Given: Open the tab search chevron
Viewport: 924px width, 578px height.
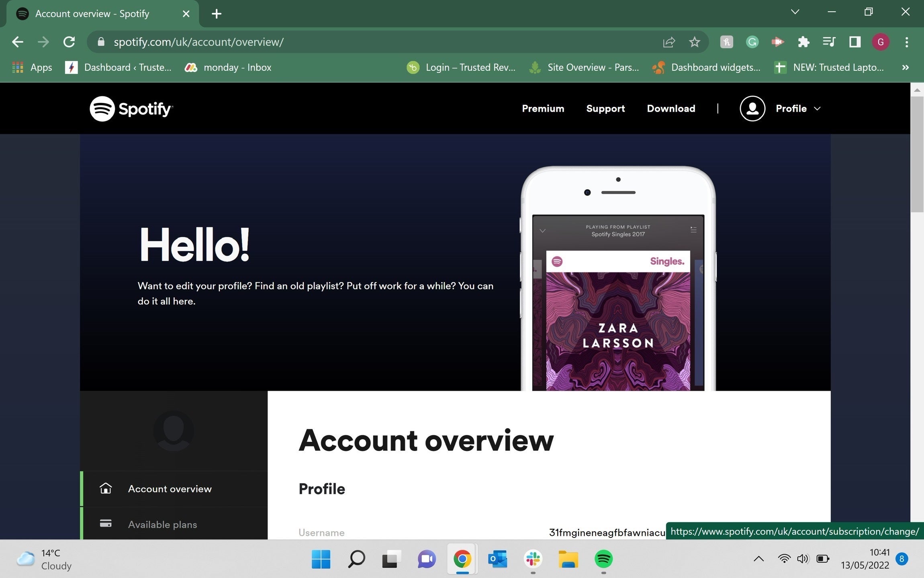Looking at the screenshot, I should click(x=795, y=12).
